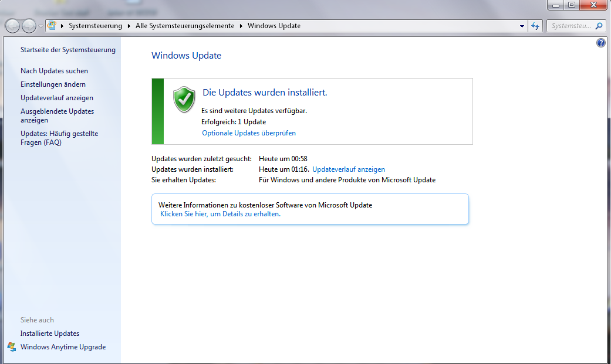This screenshot has height=364, width=611.
Task: Click the Forward navigation arrow button
Action: [29, 26]
